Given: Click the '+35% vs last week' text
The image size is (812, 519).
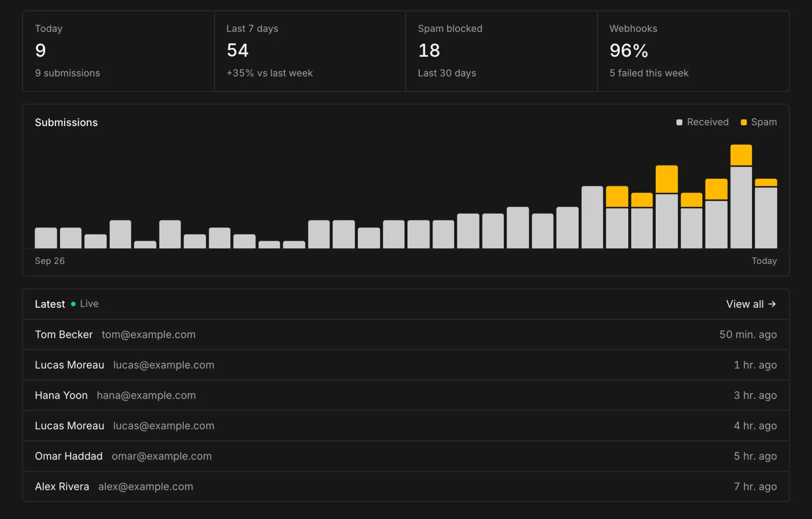Looking at the screenshot, I should 269,73.
